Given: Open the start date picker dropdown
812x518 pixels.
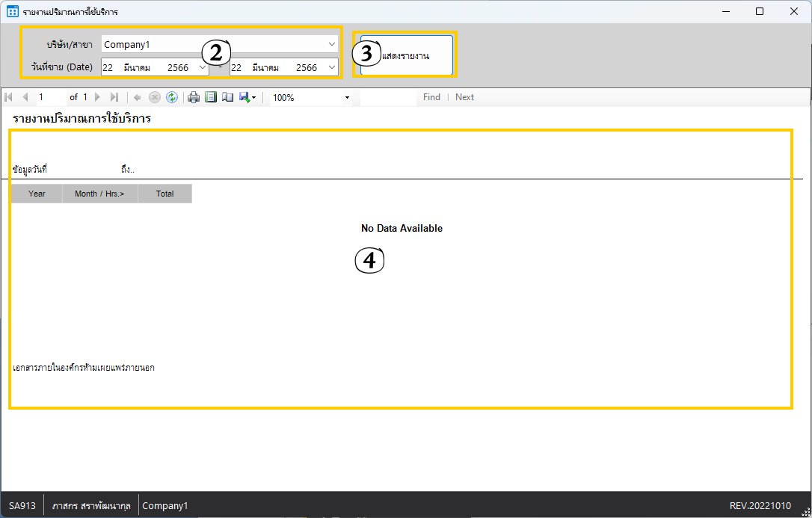Looking at the screenshot, I should click(x=203, y=68).
